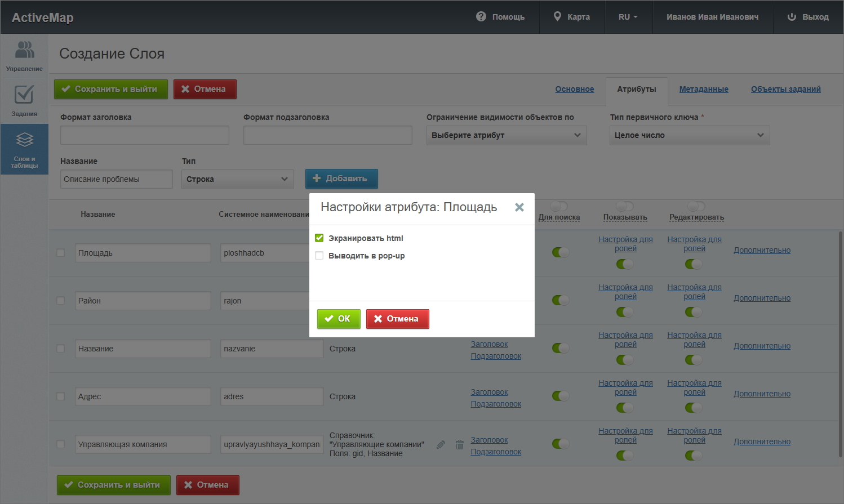Toggle search switch for the Адрес row
This screenshot has height=504, width=844.
(560, 396)
